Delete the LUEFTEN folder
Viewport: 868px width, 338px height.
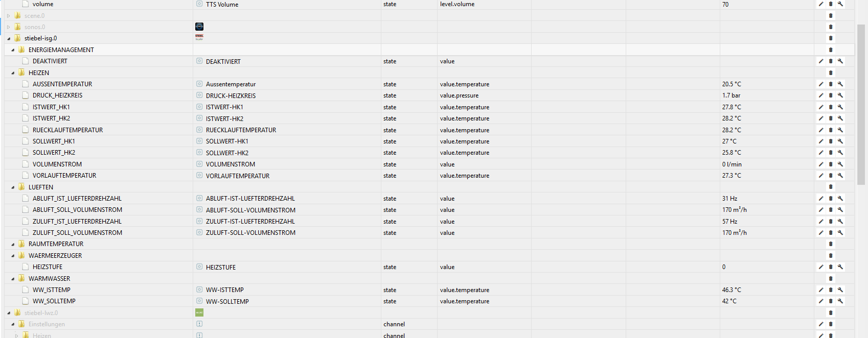[x=831, y=187]
